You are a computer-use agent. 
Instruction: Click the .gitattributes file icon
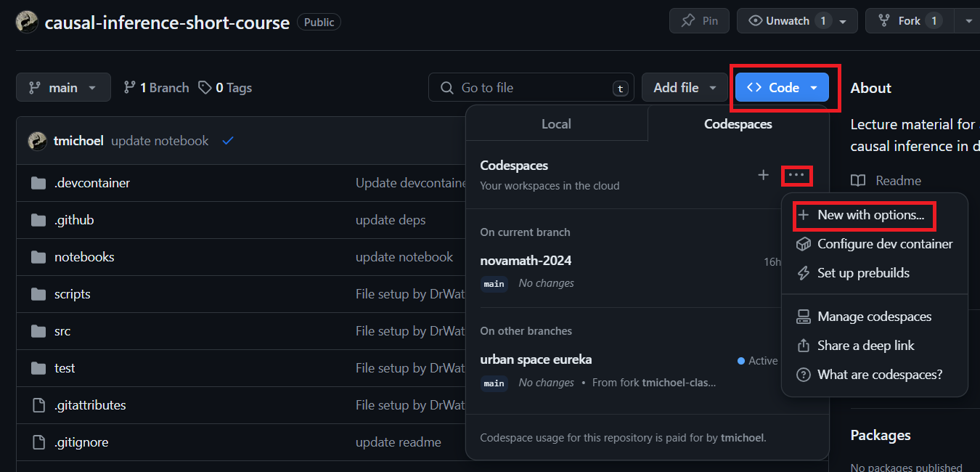click(x=38, y=405)
